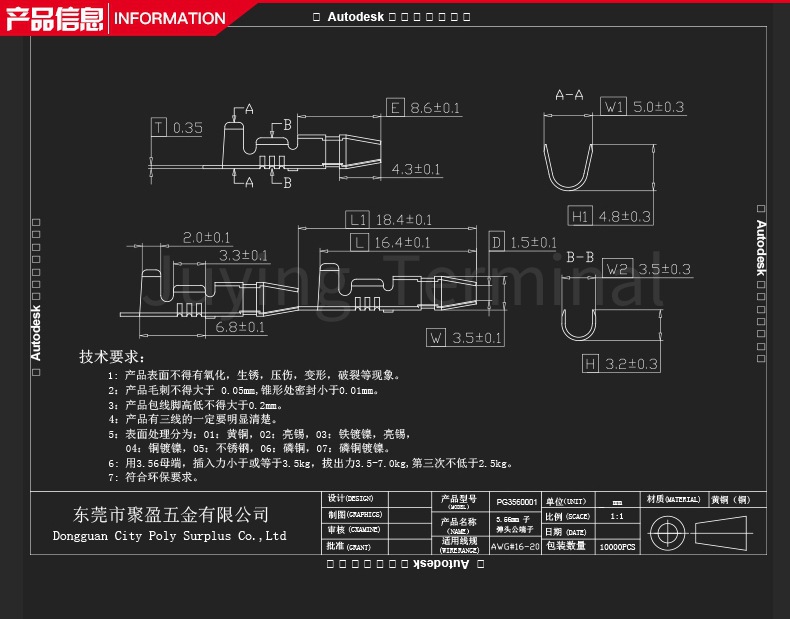Click the boxed W2 width label
Screen dimensions: 790x619
coord(618,269)
